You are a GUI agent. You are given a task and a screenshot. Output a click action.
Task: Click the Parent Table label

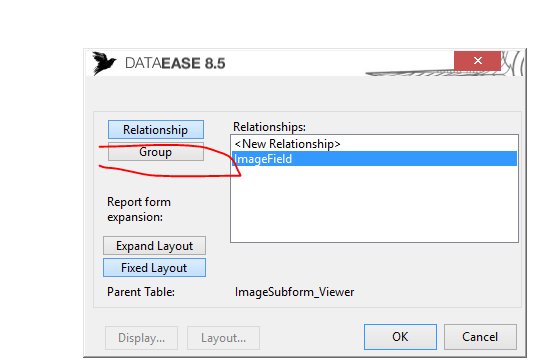141,292
